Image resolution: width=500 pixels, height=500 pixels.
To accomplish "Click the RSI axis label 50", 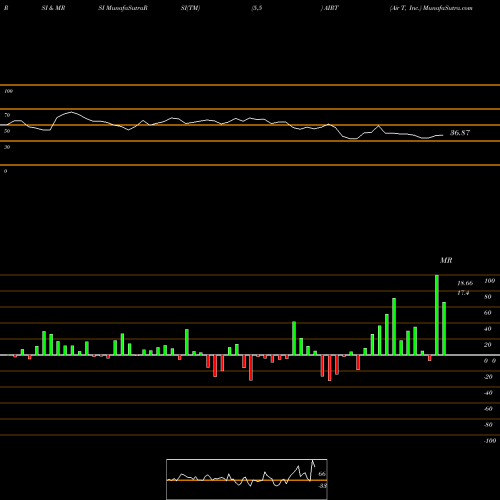I will [7, 131].
